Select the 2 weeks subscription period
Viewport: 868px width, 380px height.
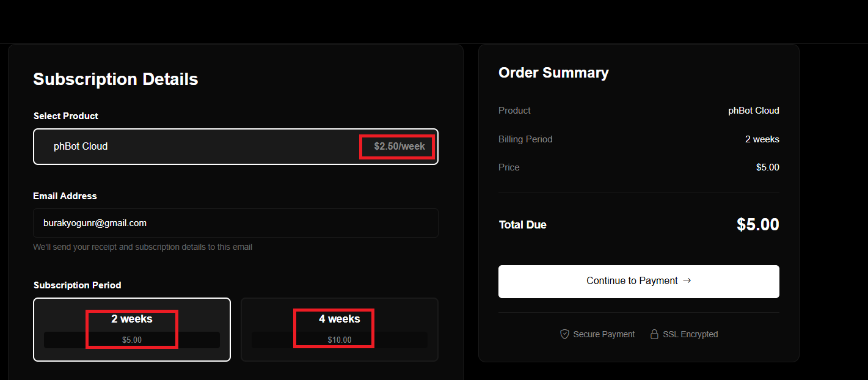pos(132,319)
